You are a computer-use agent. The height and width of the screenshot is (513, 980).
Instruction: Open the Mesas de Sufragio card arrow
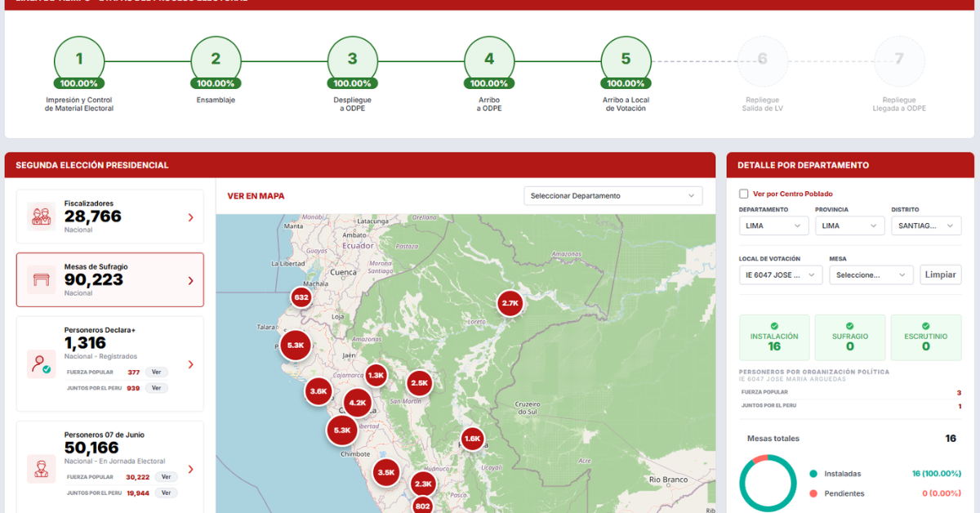[x=190, y=280]
